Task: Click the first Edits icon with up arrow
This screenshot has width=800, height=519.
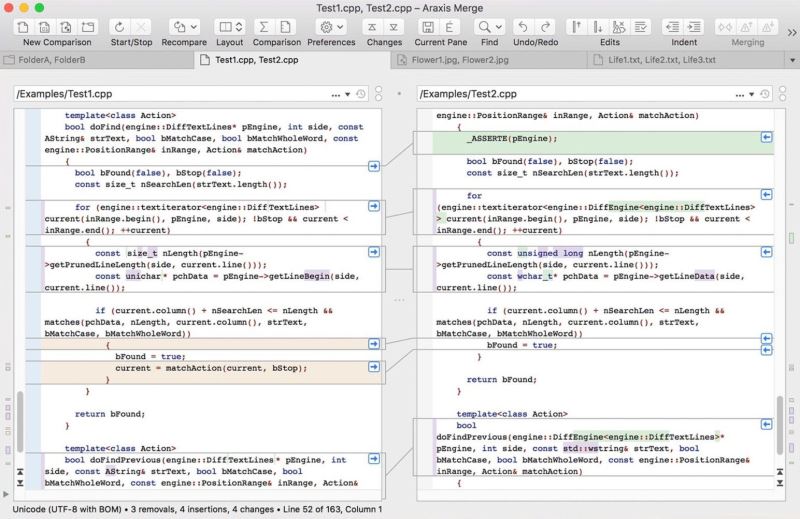Action: 576,27
